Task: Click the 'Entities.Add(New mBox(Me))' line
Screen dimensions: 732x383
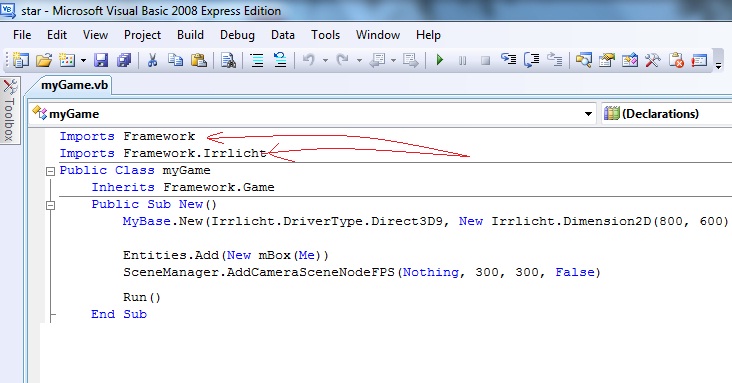Action: click(x=226, y=255)
